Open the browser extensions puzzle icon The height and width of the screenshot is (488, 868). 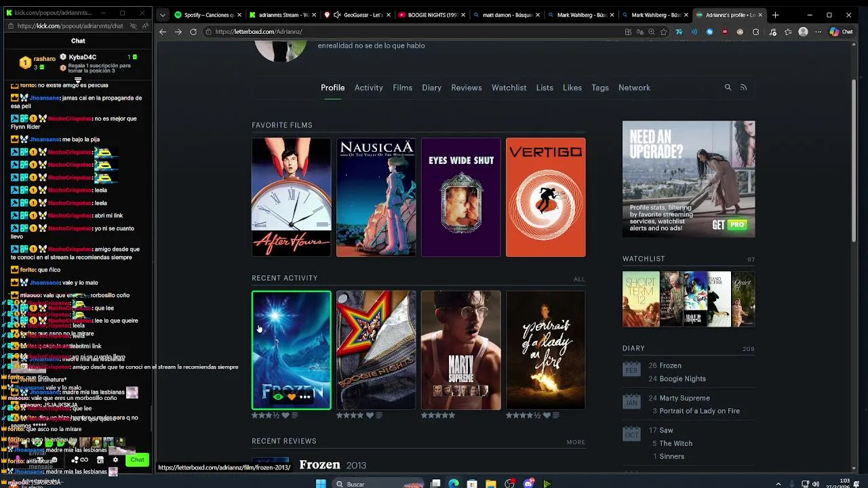(756, 32)
